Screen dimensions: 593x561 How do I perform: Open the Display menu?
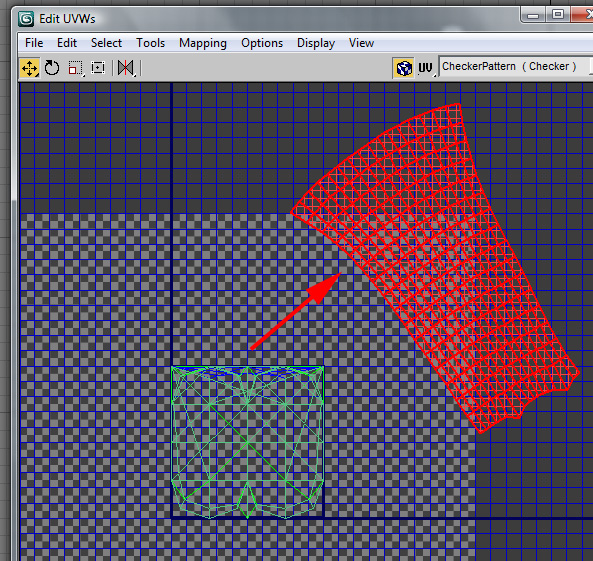tap(316, 43)
